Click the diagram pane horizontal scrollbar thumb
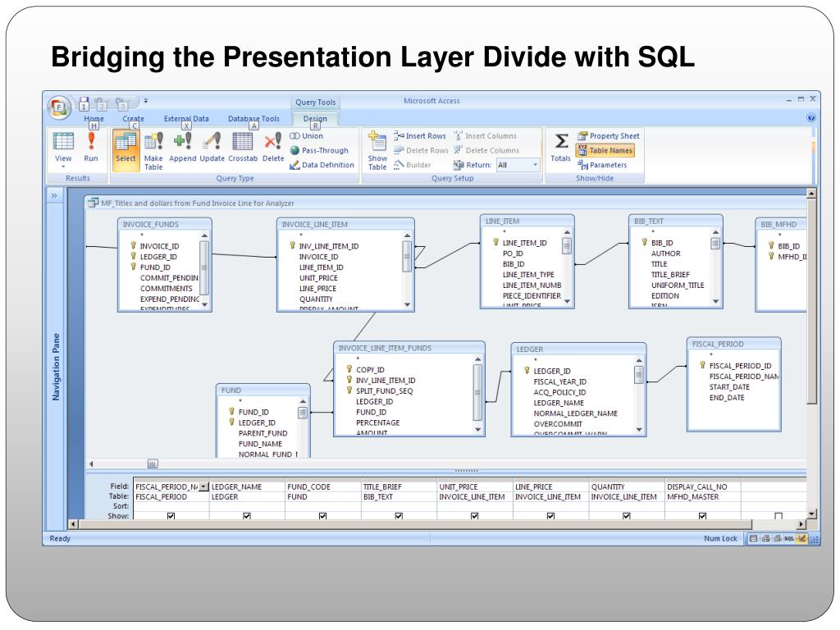Viewport: 840px width, 630px height. tap(153, 464)
